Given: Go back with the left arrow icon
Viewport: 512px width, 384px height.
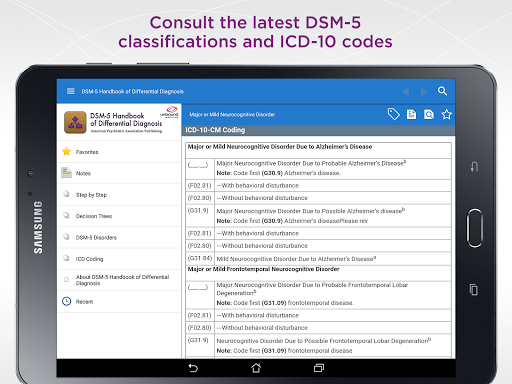Looking at the screenshot, I should pos(406,91).
